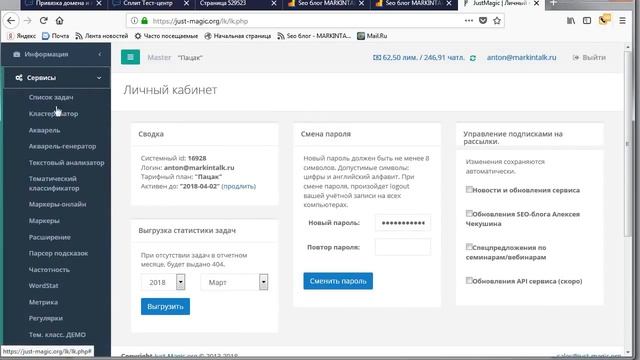The width and height of the screenshot is (640, 360).
Task: Click the browser Back arrow
Action: tap(11, 20)
